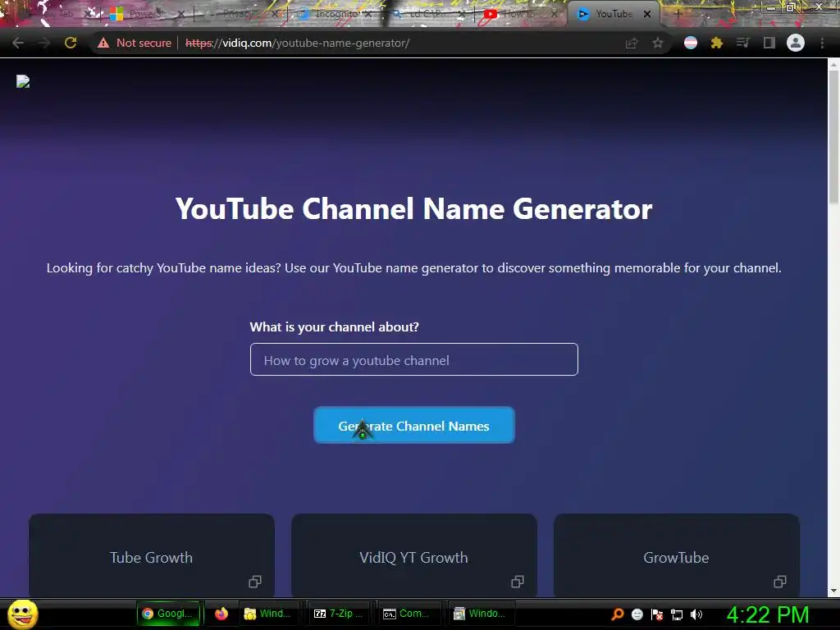Select the active vidIQ YouTube tab

(x=614, y=14)
